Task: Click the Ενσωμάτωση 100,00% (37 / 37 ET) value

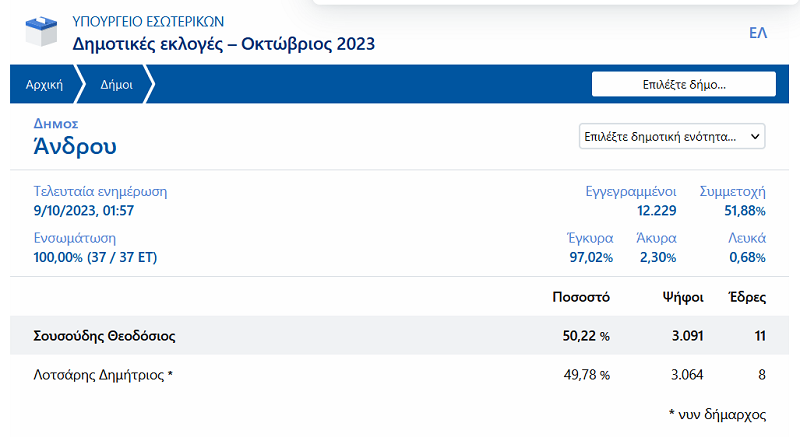Action: coord(95,257)
